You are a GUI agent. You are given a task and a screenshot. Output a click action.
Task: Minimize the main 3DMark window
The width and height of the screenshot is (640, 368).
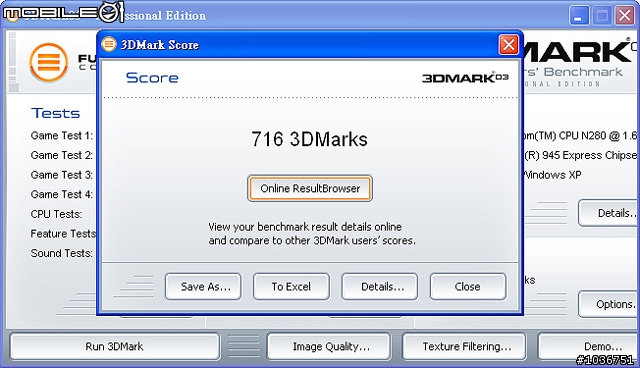[x=578, y=16]
